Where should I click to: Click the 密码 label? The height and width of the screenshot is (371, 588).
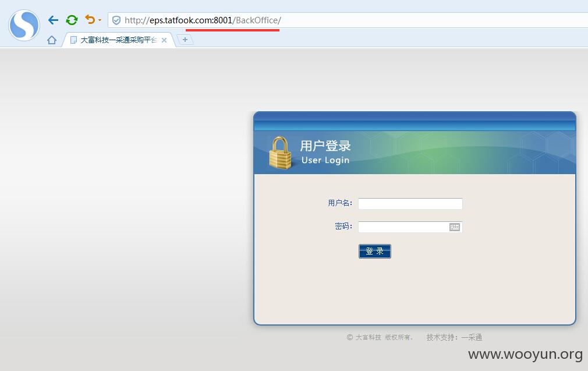pyautogui.click(x=343, y=226)
